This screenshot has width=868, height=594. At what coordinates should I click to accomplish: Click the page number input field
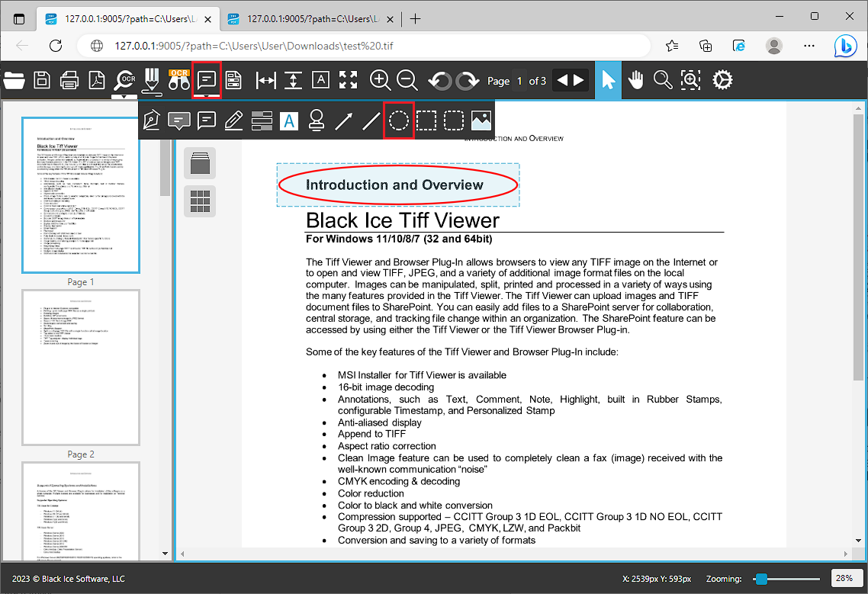519,81
